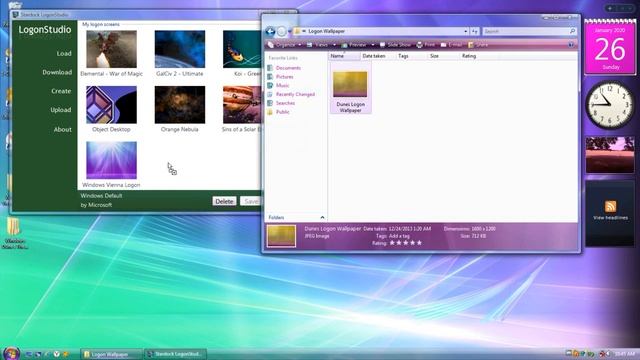Image resolution: width=640 pixels, height=360 pixels.
Task: Click the Save button in LogonStudio
Action: point(251,201)
